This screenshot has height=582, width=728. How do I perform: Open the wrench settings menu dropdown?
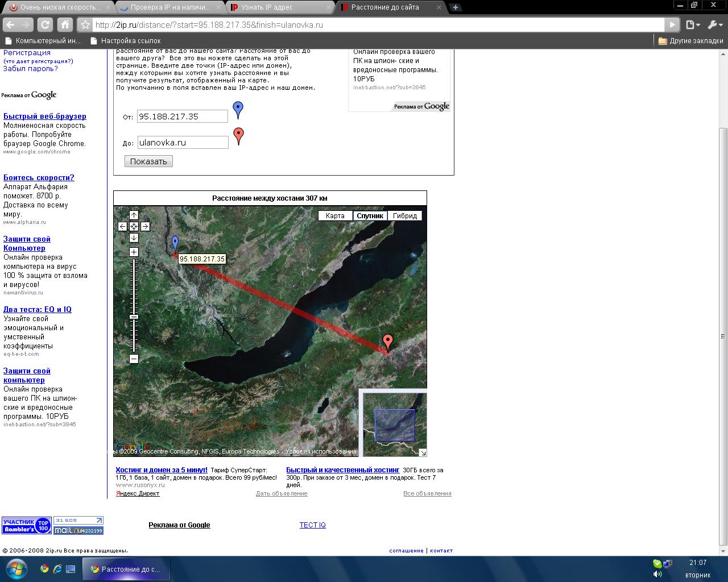tap(714, 25)
